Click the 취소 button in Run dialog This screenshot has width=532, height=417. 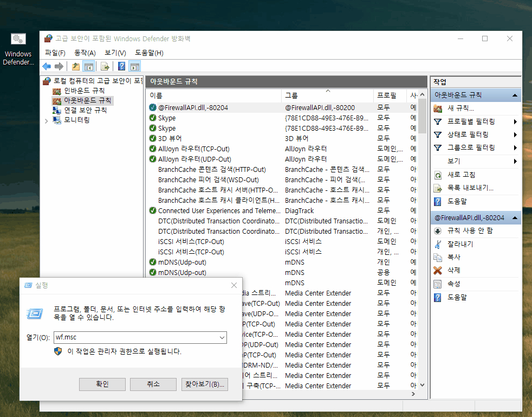click(153, 384)
